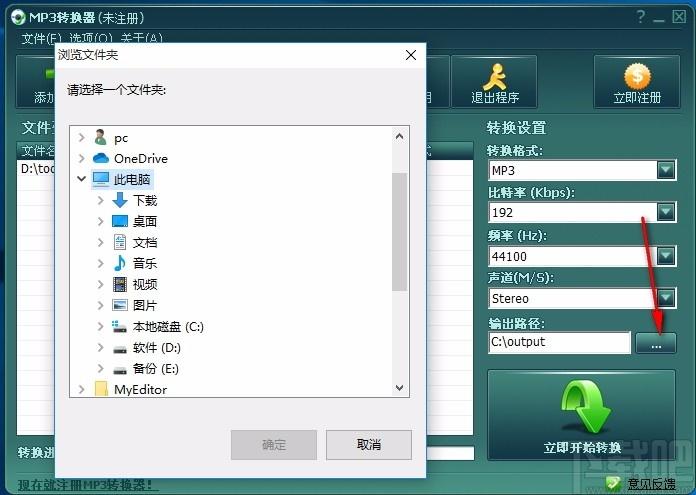
Task: Click the folder tree scroll-down arrow
Action: tap(399, 388)
